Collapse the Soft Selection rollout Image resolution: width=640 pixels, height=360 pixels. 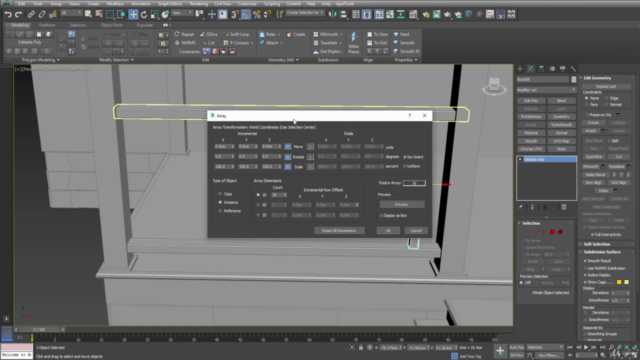pos(596,244)
